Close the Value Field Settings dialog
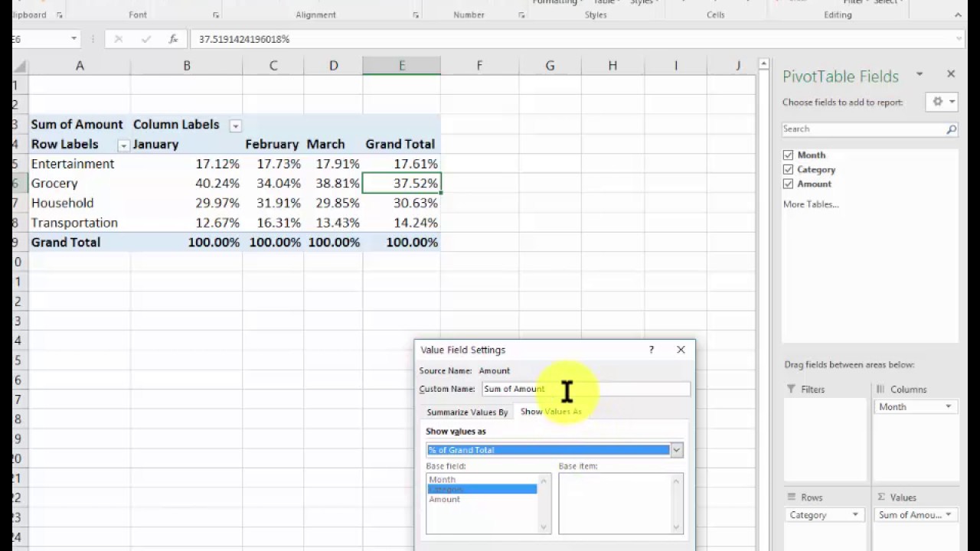The width and height of the screenshot is (980, 551). pos(681,350)
